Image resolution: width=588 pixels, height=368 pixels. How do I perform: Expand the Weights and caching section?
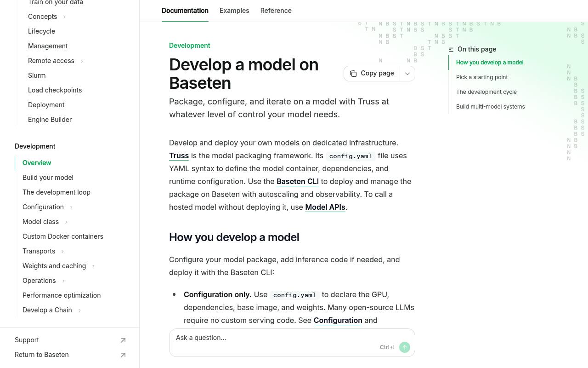[x=93, y=266]
